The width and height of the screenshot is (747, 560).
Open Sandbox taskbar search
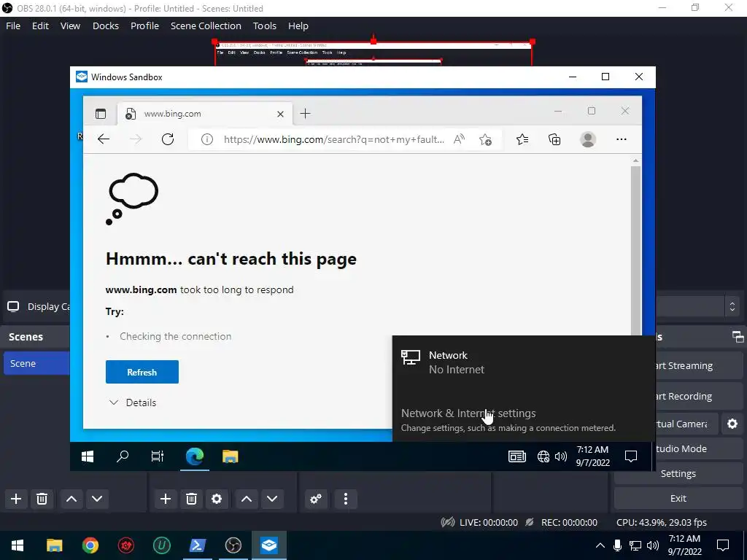point(123,456)
